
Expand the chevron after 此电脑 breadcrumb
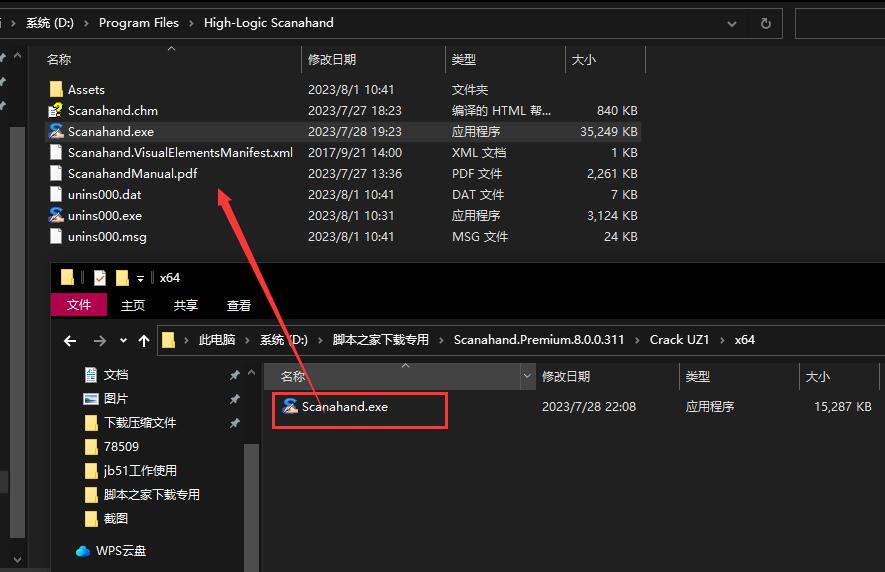click(x=247, y=340)
